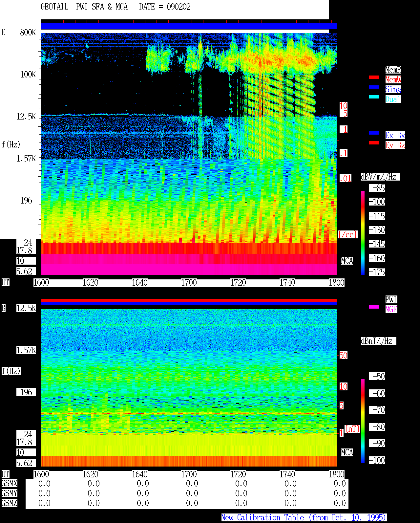Click the -85 color scale value
420x523 pixels.
377,188
